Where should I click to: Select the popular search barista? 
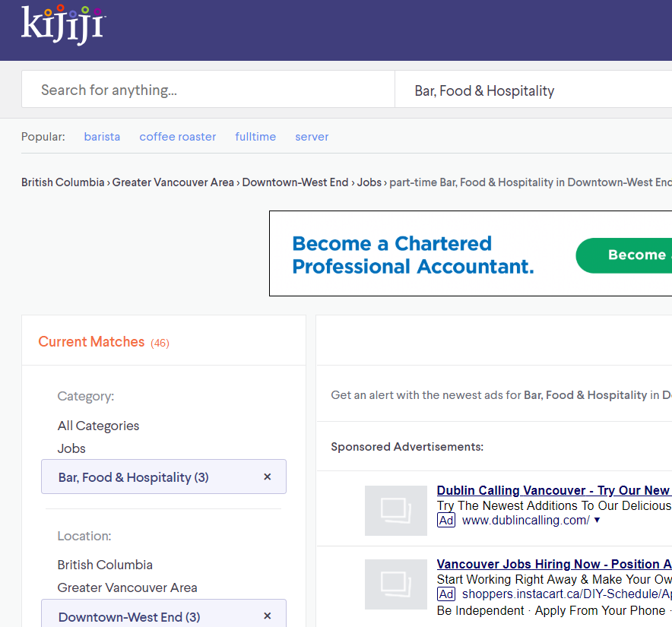point(102,137)
